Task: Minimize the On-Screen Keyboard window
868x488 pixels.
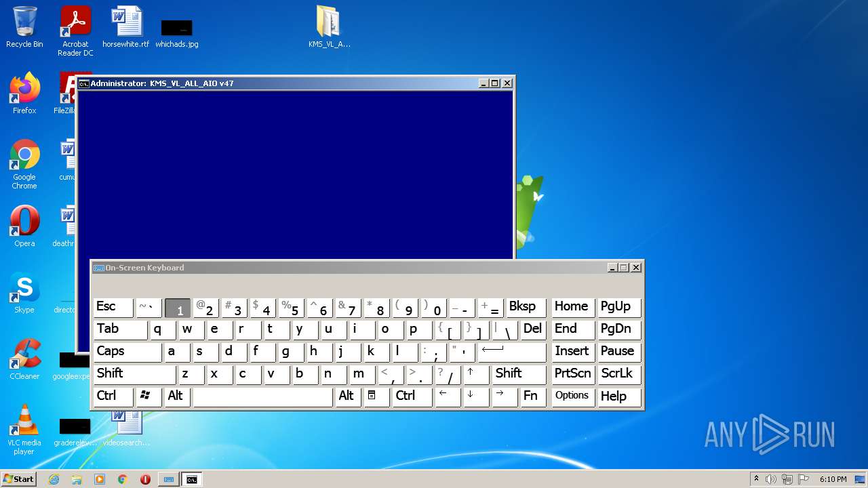Action: [612, 268]
